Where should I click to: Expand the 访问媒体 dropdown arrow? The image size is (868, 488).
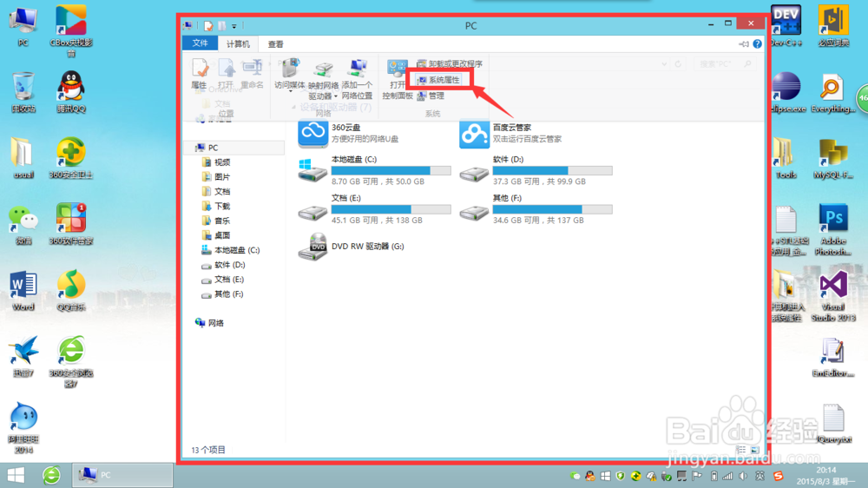click(x=290, y=92)
